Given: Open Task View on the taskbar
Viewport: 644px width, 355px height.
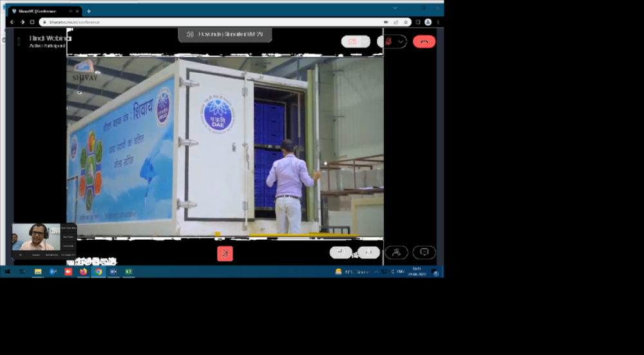Looking at the screenshot, I should (x=22, y=272).
